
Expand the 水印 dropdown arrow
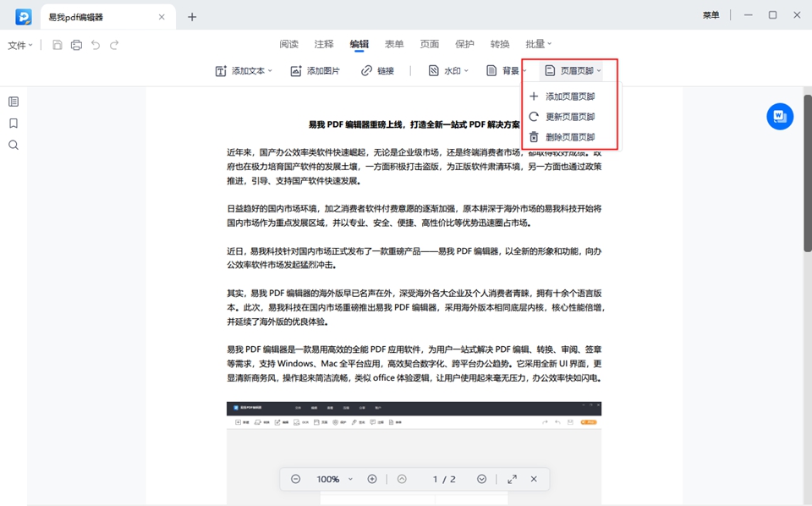click(466, 71)
